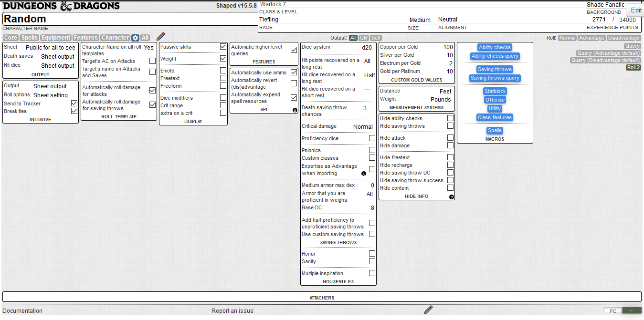Select Query (Advantage default) roll option
The image size is (644, 320).
[609, 53]
